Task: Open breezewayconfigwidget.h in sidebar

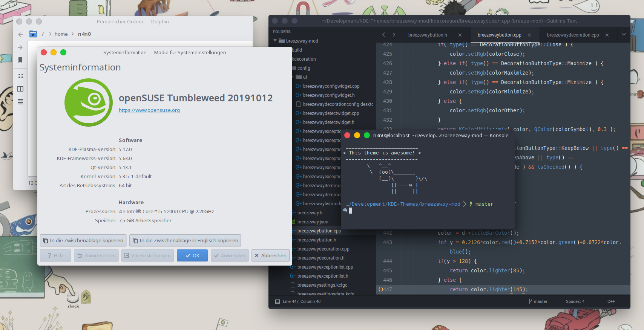Action: click(329, 95)
